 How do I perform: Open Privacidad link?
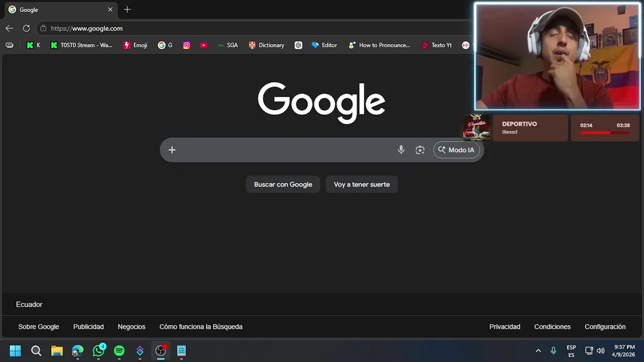point(505,327)
